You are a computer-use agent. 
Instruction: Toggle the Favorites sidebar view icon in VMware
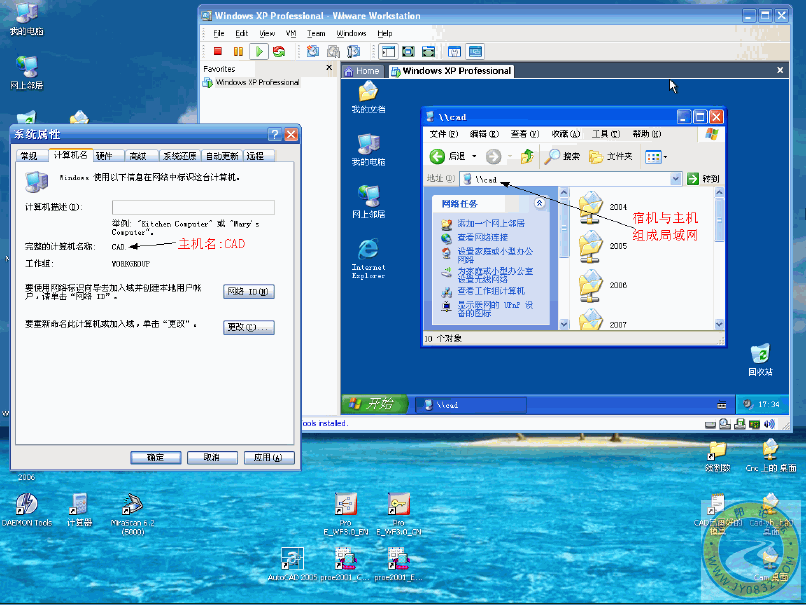pyautogui.click(x=388, y=51)
